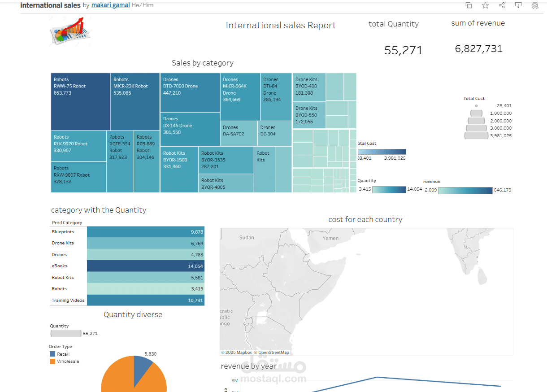Click the award ribbon badge icon
Image resolution: width=547 pixels, height=392 pixels.
point(535,5)
